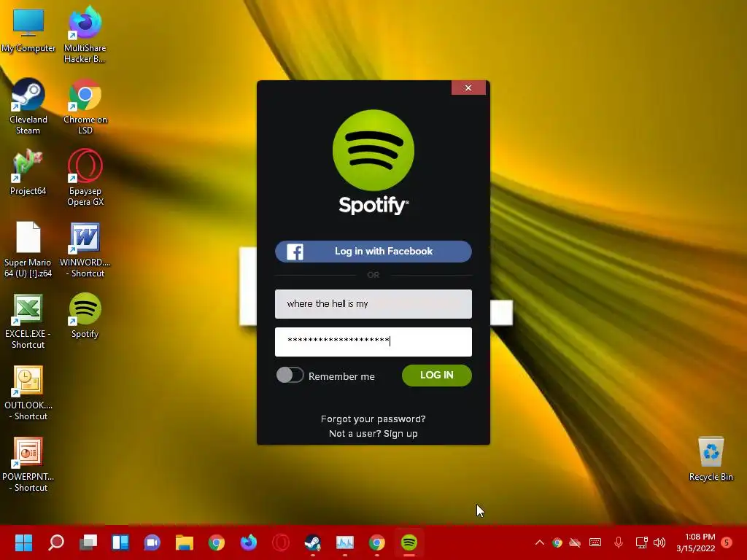Open touch keyboard tray icon
This screenshot has height=560, width=747.
point(595,542)
